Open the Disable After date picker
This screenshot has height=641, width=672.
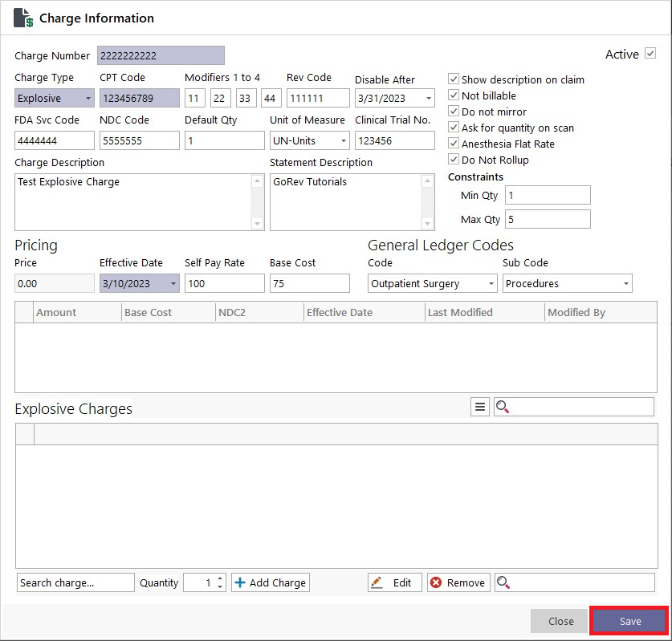click(x=428, y=98)
